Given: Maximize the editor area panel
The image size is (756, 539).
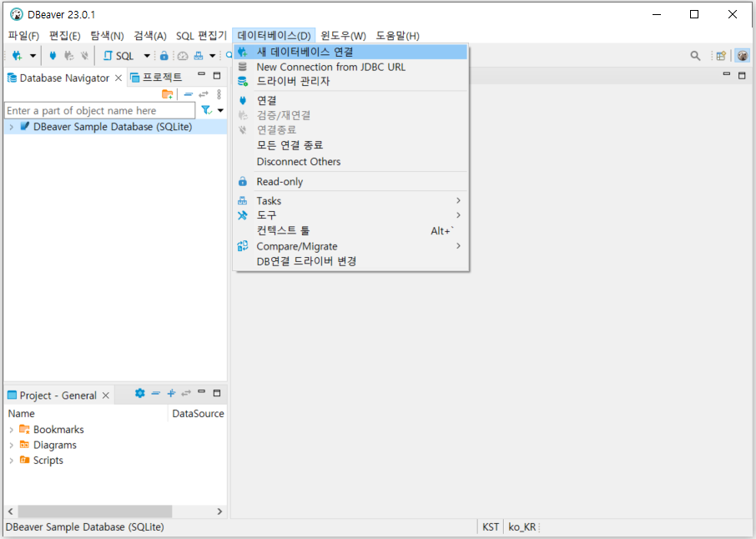Looking at the screenshot, I should point(742,75).
